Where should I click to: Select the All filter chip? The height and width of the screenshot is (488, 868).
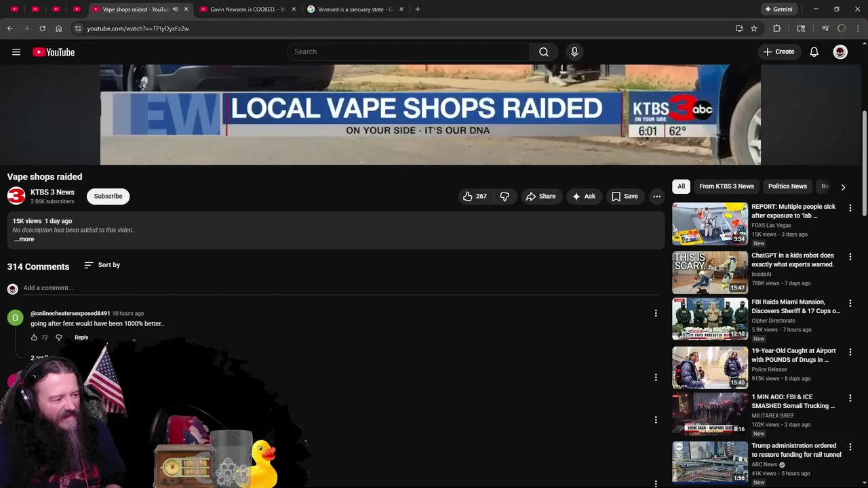681,186
